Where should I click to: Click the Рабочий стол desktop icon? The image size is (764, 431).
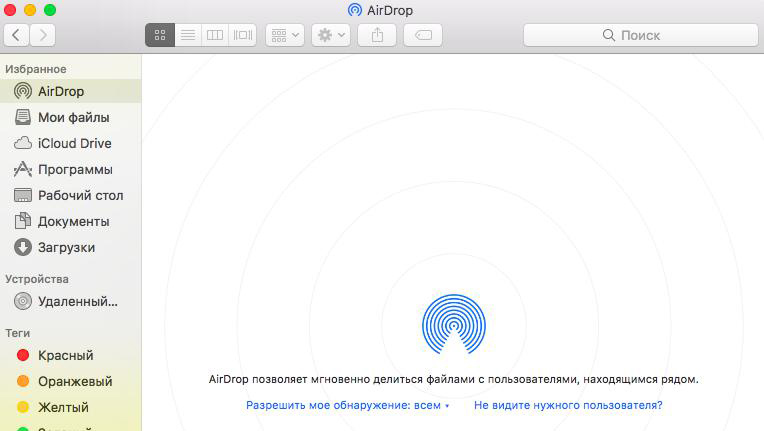click(x=23, y=195)
